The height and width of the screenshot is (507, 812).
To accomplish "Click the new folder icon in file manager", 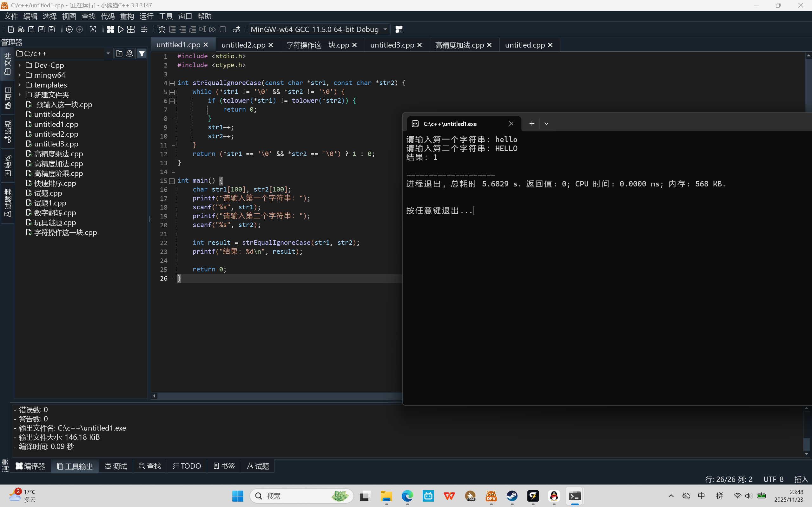I will [119, 53].
